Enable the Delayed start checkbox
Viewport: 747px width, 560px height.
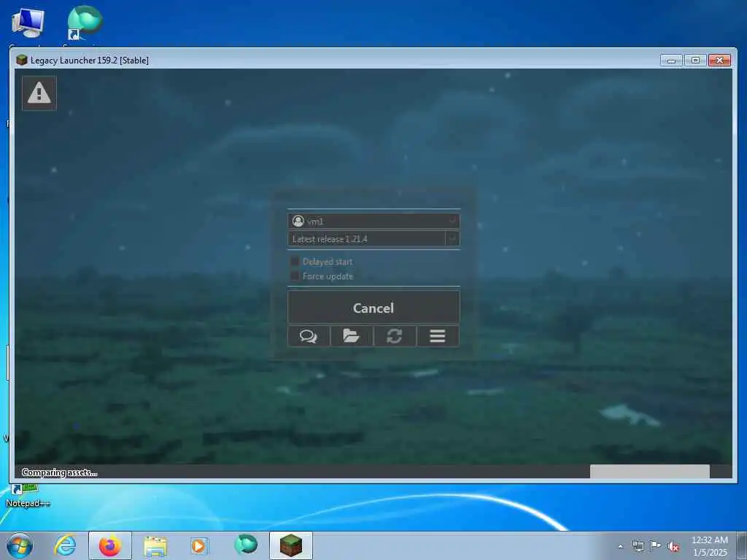[x=295, y=262]
